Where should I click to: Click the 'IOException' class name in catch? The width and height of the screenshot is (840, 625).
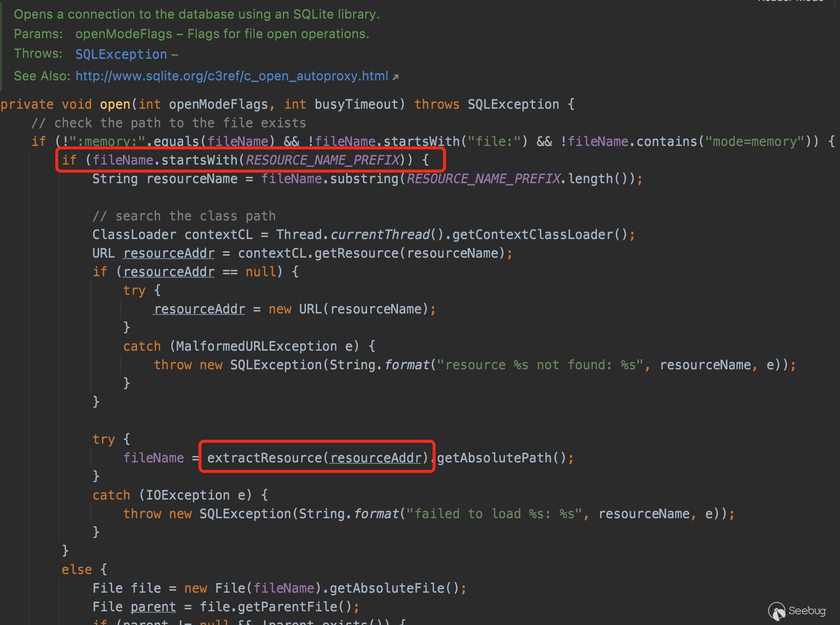click(x=187, y=495)
